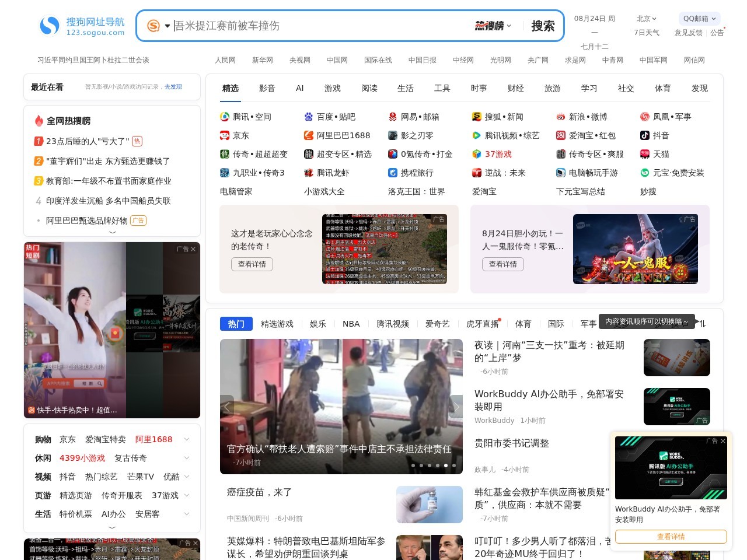Click the 腾讯龙虾 icon
Screen dimensions: 747x560
click(x=309, y=173)
